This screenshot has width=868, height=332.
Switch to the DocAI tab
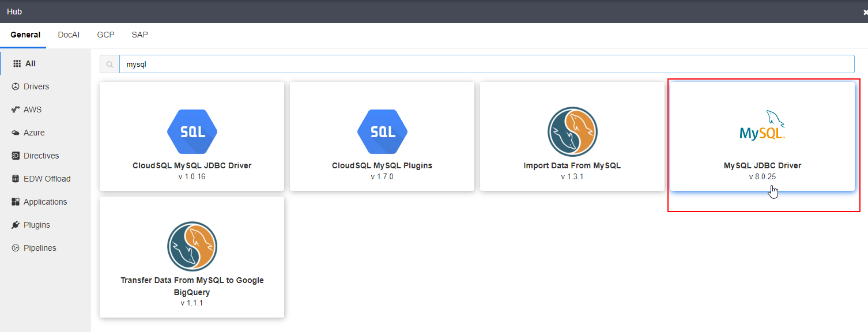(x=69, y=35)
